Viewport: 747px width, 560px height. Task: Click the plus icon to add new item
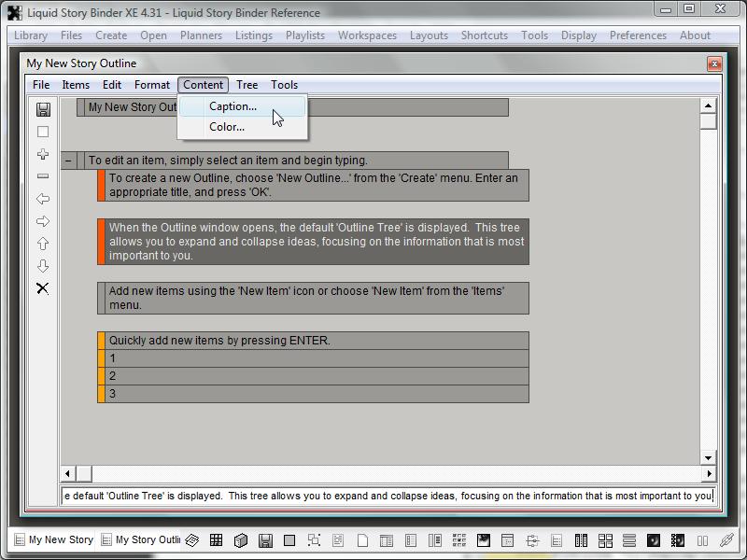click(43, 154)
